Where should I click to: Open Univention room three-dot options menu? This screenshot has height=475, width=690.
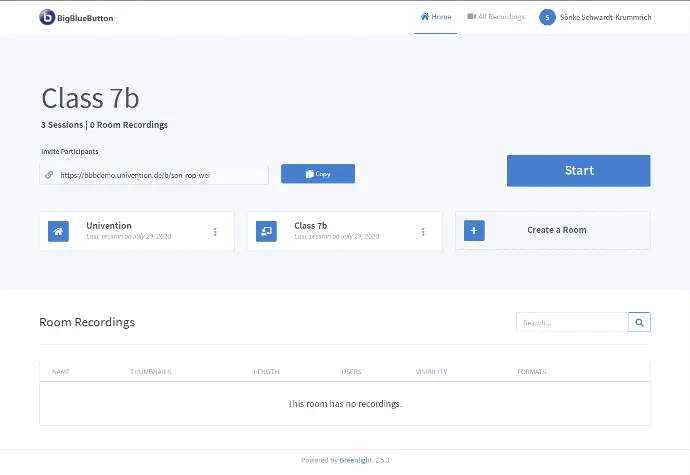tap(215, 232)
